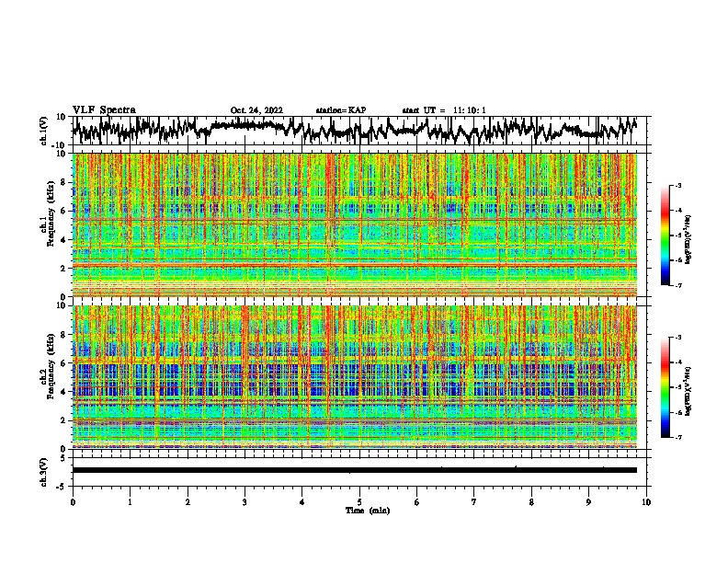Click the "9" tick on the time axis
This screenshot has width=728, height=563.
coord(588,502)
